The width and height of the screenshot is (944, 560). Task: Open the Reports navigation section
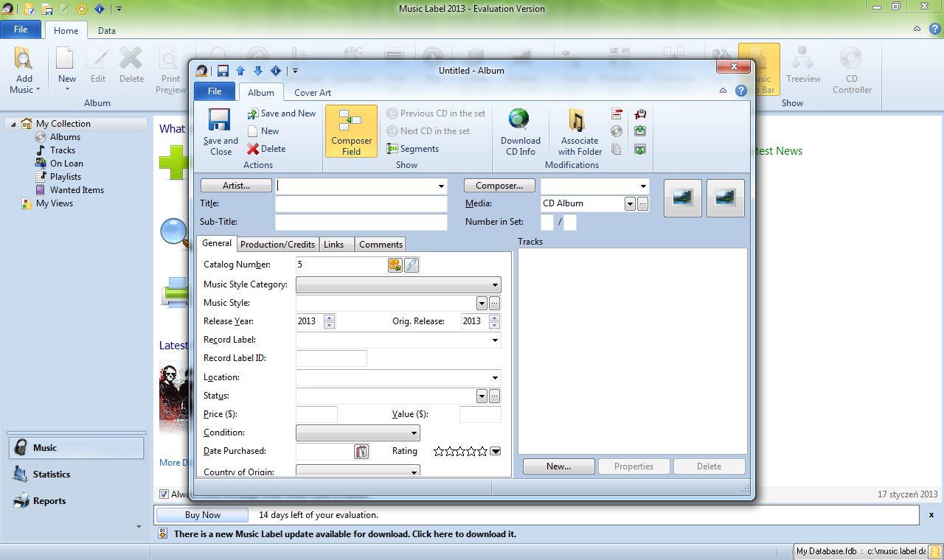click(75, 501)
